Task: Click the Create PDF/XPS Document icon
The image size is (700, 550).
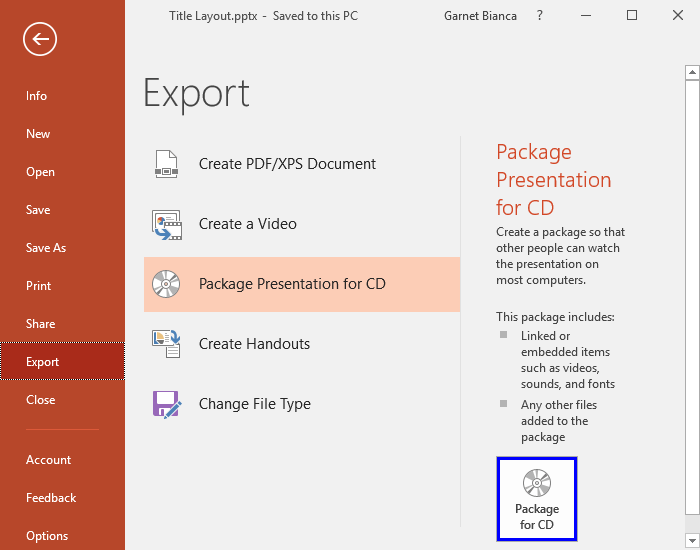Action: pos(166,164)
